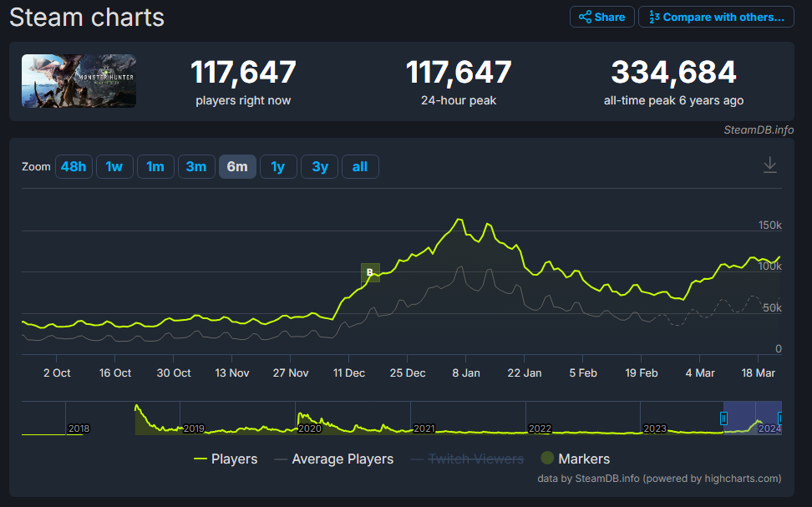Show all-time data with all button
The image size is (812, 507).
point(360,166)
